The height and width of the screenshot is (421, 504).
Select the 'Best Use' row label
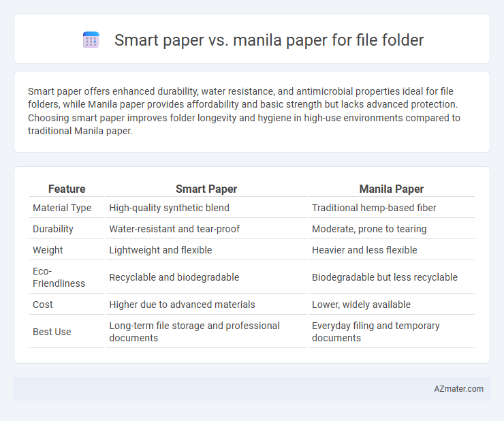click(52, 332)
